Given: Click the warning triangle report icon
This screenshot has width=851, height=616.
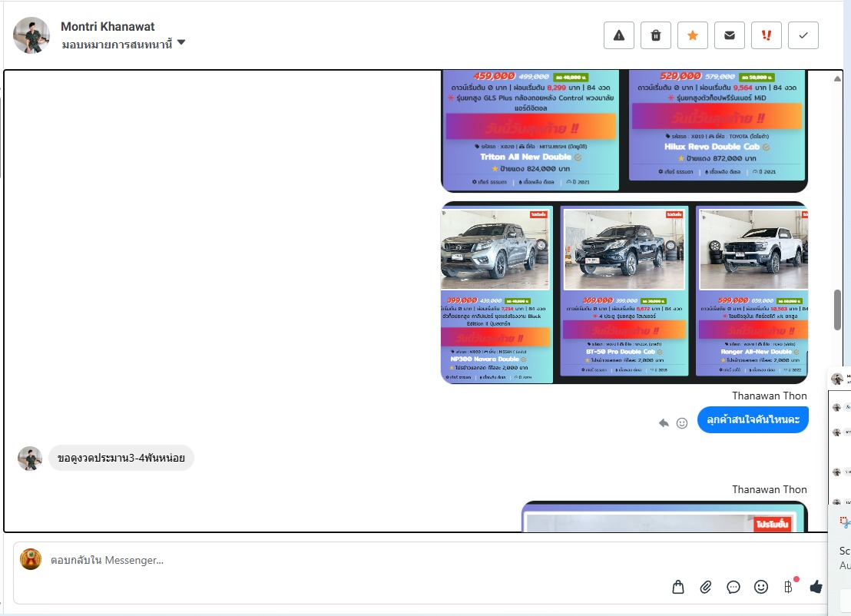Looking at the screenshot, I should click(619, 35).
